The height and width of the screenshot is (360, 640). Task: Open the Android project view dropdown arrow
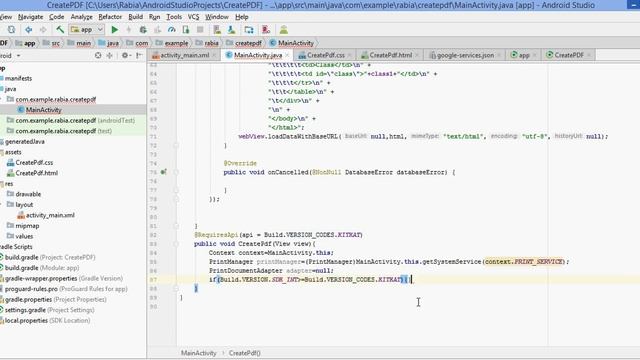[18, 56]
